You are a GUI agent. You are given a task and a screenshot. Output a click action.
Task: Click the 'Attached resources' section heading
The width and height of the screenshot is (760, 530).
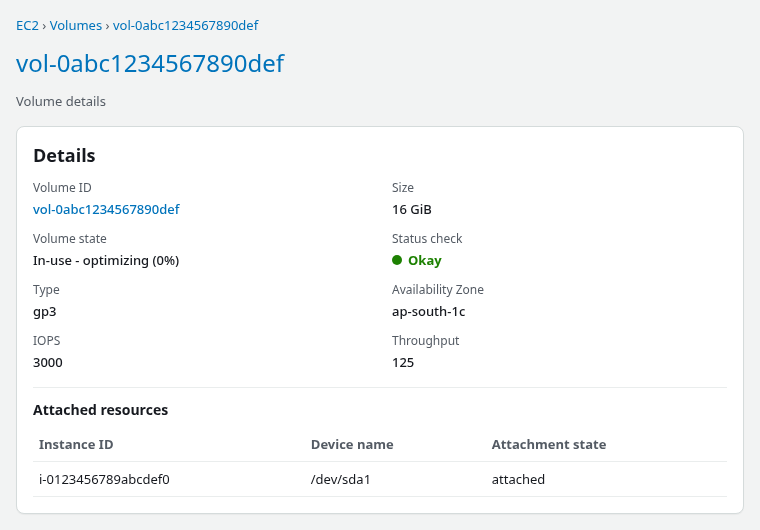click(x=100, y=410)
